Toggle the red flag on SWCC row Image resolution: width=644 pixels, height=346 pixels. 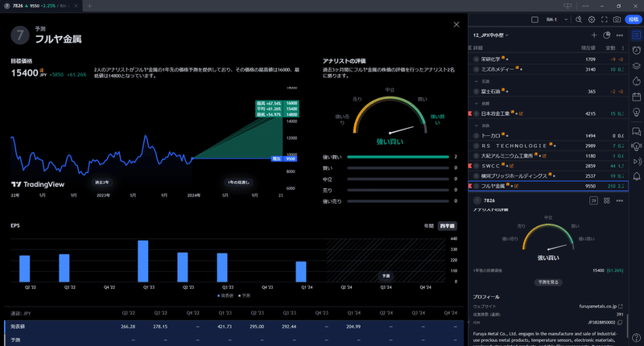[470, 166]
